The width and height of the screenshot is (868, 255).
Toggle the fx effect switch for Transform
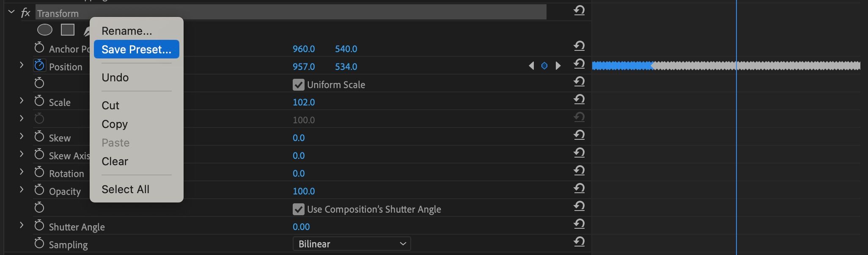[26, 13]
